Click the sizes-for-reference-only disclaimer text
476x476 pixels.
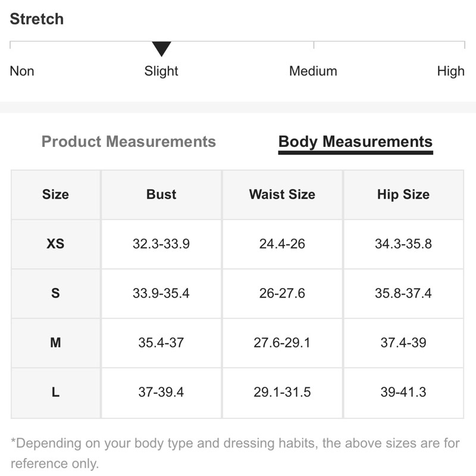pos(235,453)
